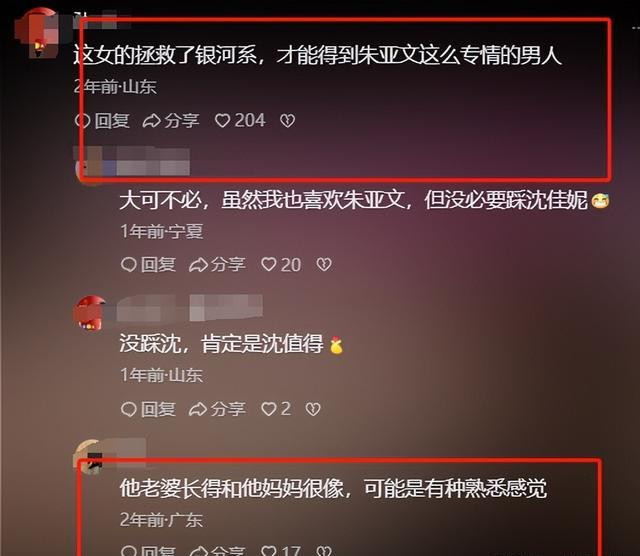The height and width of the screenshot is (556, 640).
Task: Like the 没踩沈 comment with 2 likes
Action: [269, 409]
